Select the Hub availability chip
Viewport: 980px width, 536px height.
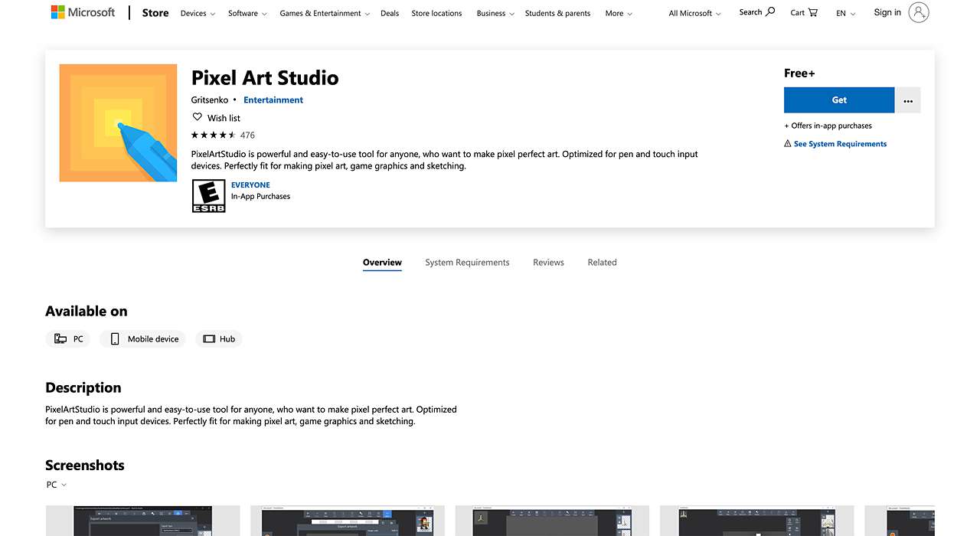tap(219, 338)
